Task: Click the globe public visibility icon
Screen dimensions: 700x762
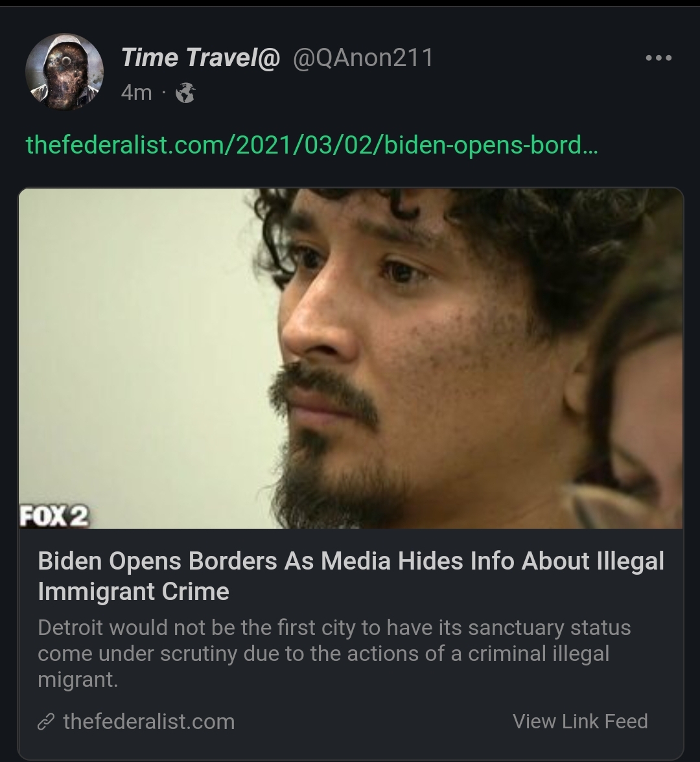Action: [x=185, y=93]
